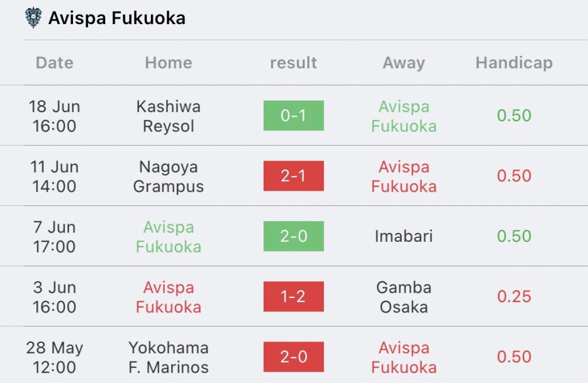588x383 pixels.
Task: Select the 28 May 12:00 match date
Action: [x=55, y=357]
